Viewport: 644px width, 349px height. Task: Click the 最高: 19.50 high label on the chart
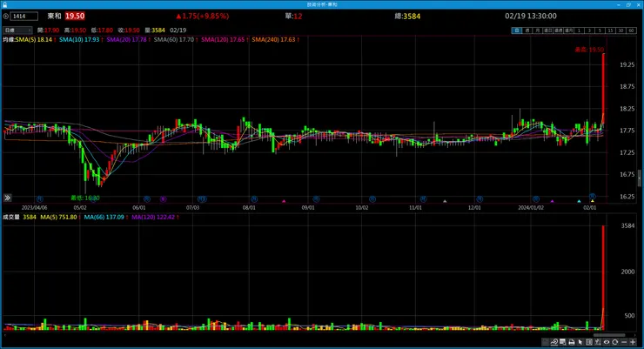pyautogui.click(x=589, y=50)
